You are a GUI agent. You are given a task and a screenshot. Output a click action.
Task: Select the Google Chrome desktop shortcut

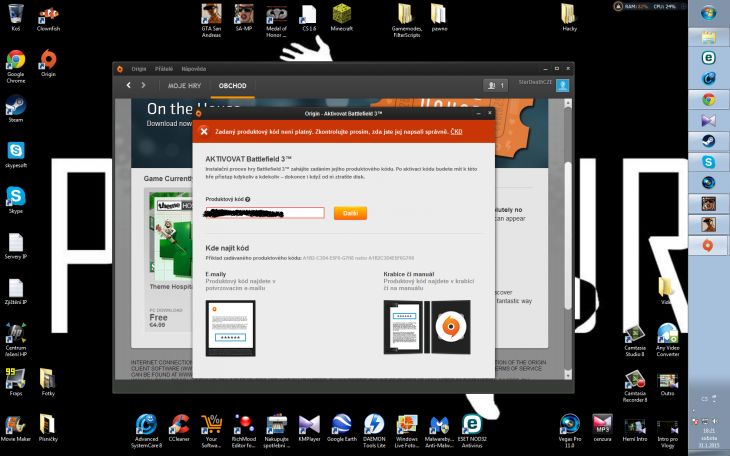pos(16,66)
